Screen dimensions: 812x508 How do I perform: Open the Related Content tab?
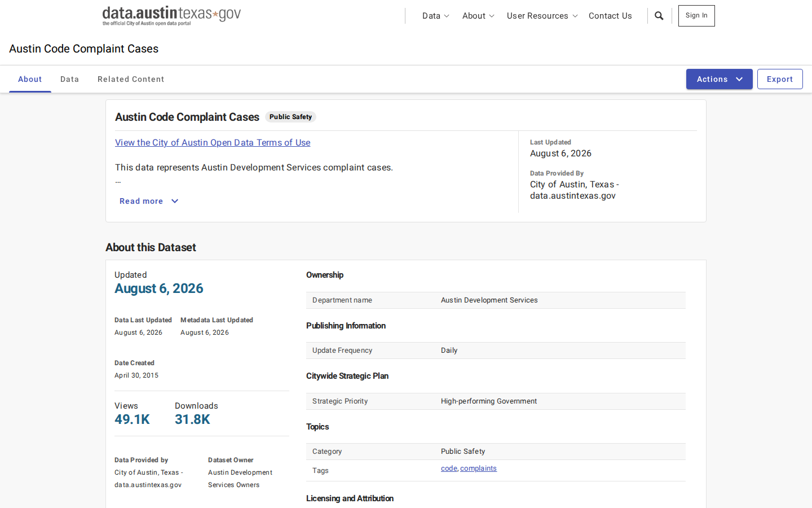131,79
